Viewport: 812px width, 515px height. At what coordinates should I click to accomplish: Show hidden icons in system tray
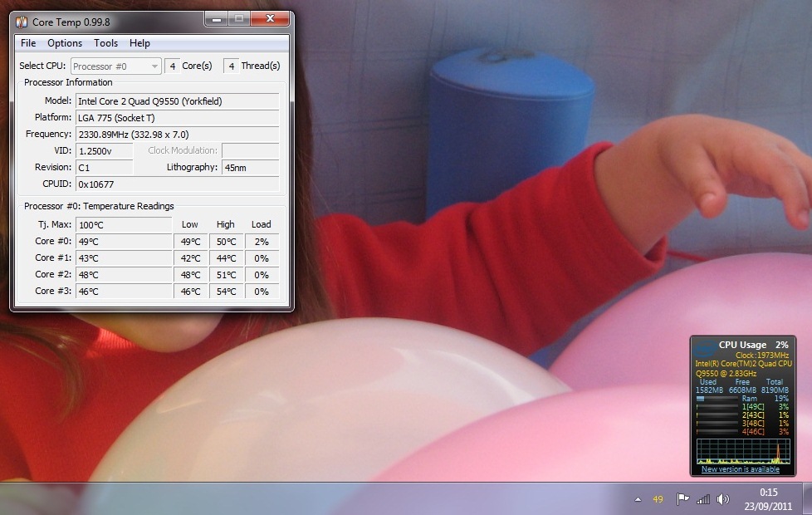click(x=638, y=499)
